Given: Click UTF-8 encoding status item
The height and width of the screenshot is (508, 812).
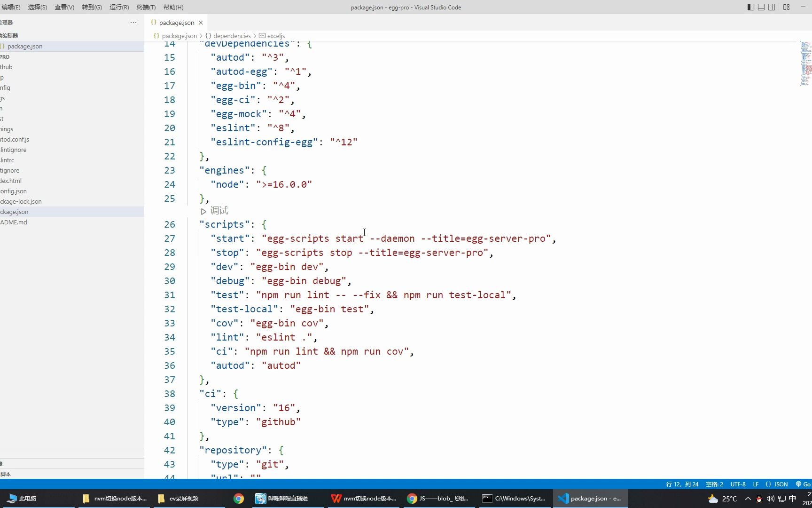Looking at the screenshot, I should 738,484.
